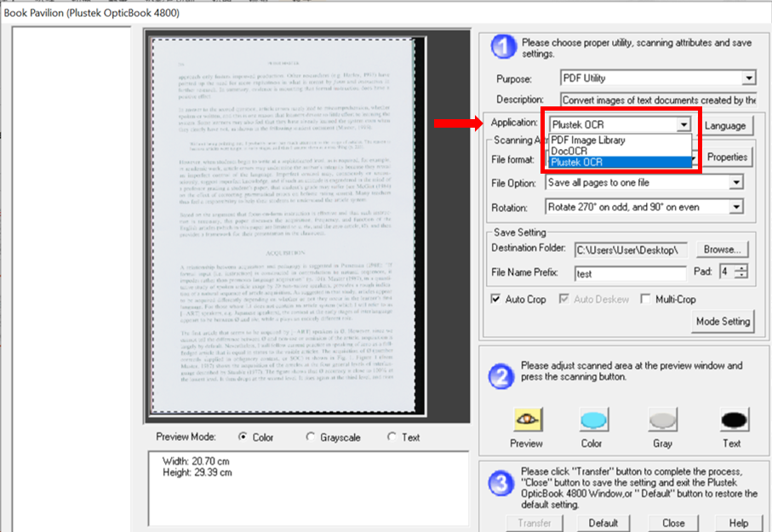This screenshot has width=772, height=532.
Task: Choose PDF Image Library from the Application list
Action: tap(588, 140)
